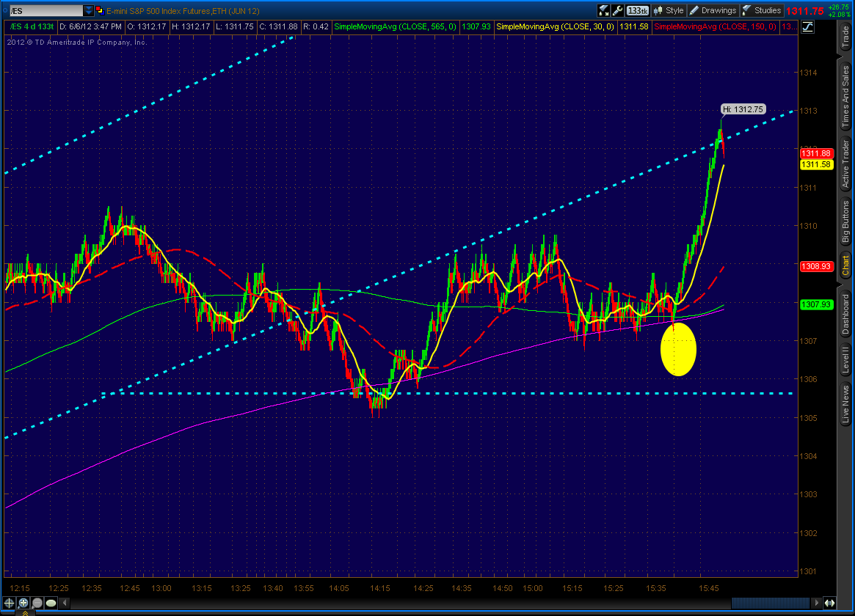This screenshot has width=855, height=616.
Task: Open the symbol selector dropdown arrow
Action: (88, 10)
